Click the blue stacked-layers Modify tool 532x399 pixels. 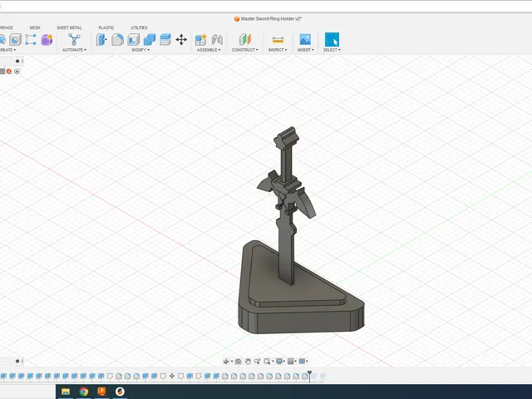pos(165,40)
